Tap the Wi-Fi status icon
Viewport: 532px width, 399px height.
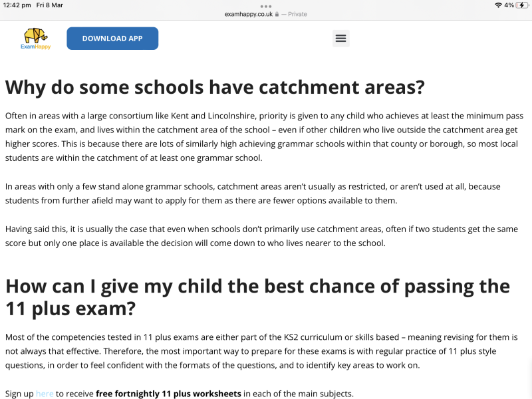click(x=498, y=5)
